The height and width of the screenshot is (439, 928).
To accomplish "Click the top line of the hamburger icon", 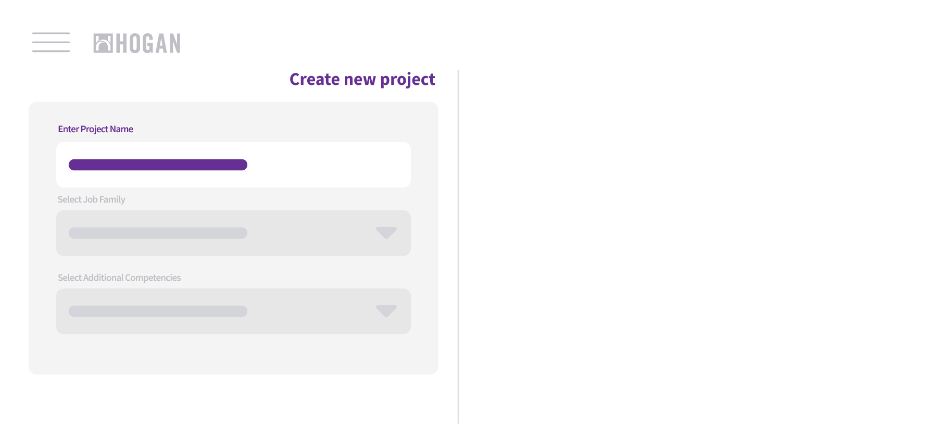I will pos(51,33).
